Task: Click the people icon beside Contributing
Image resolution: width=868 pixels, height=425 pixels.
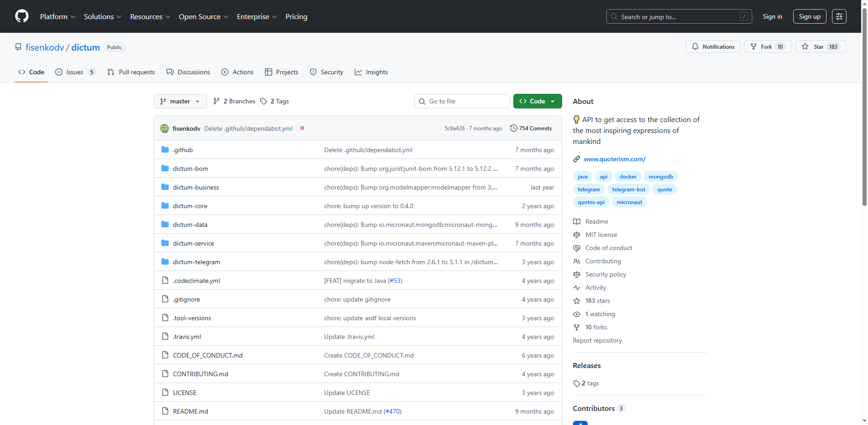Action: (577, 261)
